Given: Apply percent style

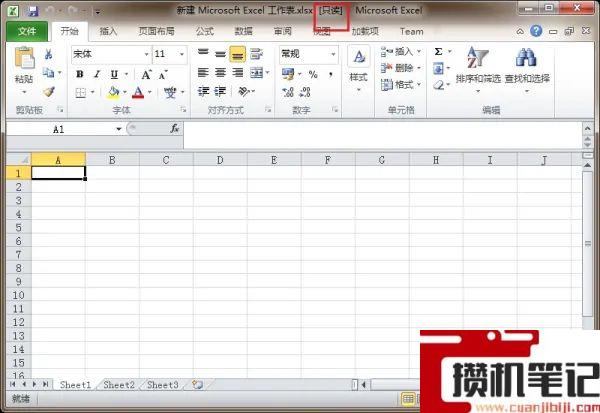Looking at the screenshot, I should click(313, 74).
